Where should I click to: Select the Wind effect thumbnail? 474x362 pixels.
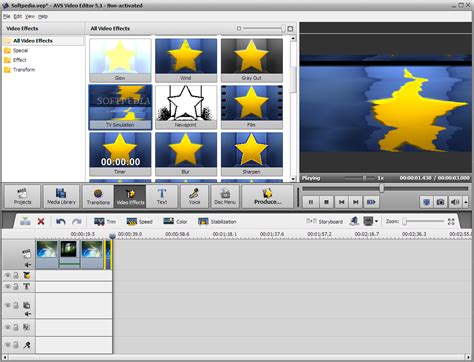[x=186, y=60]
